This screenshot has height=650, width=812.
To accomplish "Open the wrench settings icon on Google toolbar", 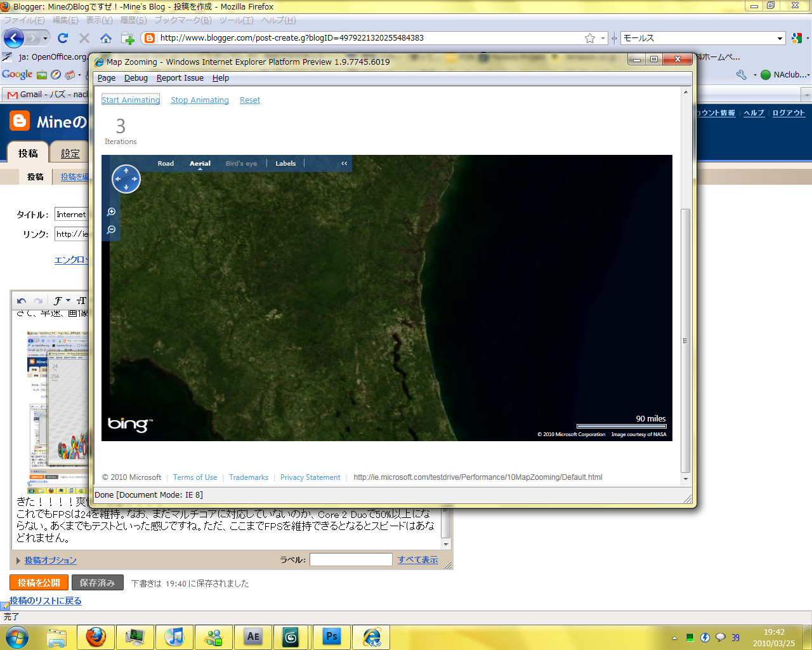I will [742, 75].
